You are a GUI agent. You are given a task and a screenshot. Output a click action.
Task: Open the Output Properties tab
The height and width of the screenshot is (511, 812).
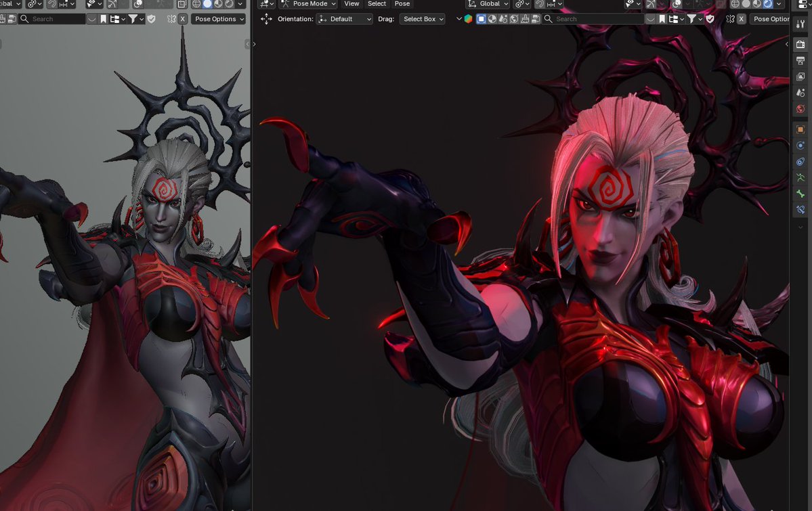tap(800, 61)
